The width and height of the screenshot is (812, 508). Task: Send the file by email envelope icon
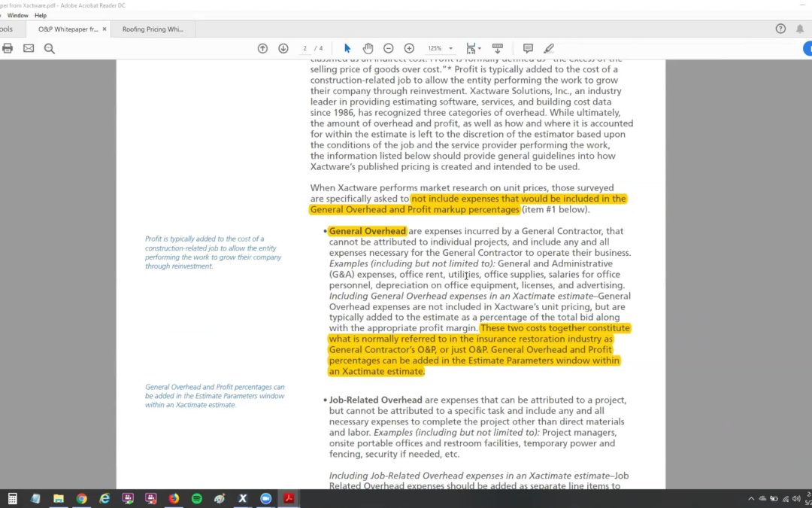pos(29,48)
